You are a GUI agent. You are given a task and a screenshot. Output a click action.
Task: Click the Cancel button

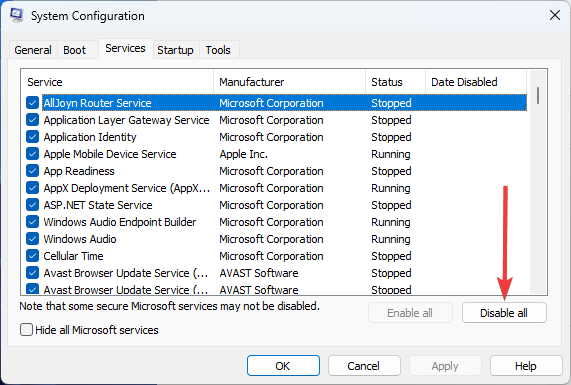point(364,366)
